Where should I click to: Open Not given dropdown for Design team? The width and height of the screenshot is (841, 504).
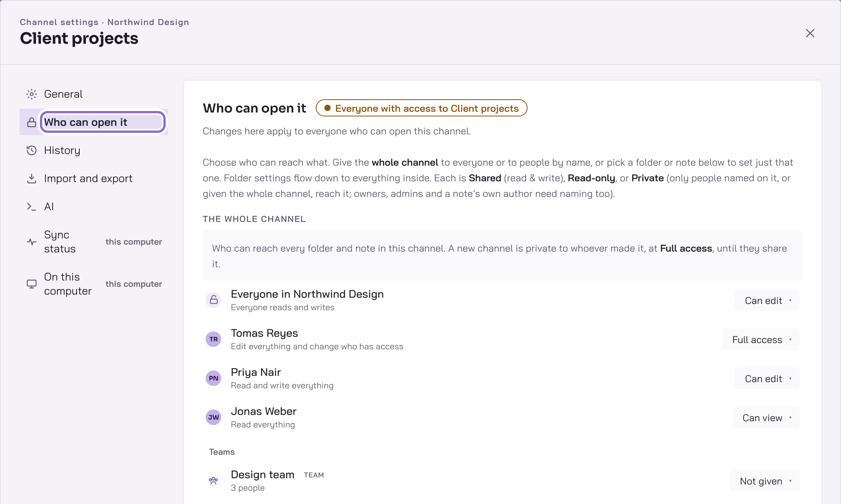coord(765,481)
